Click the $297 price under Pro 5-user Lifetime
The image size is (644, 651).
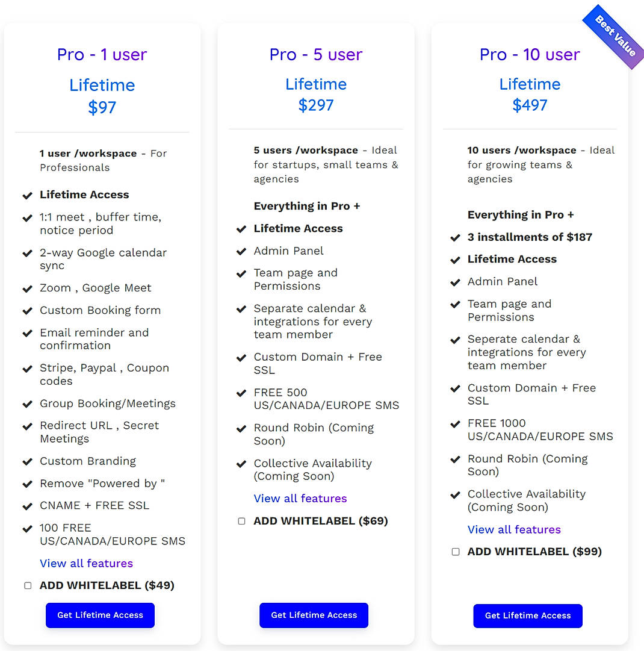coord(316,105)
